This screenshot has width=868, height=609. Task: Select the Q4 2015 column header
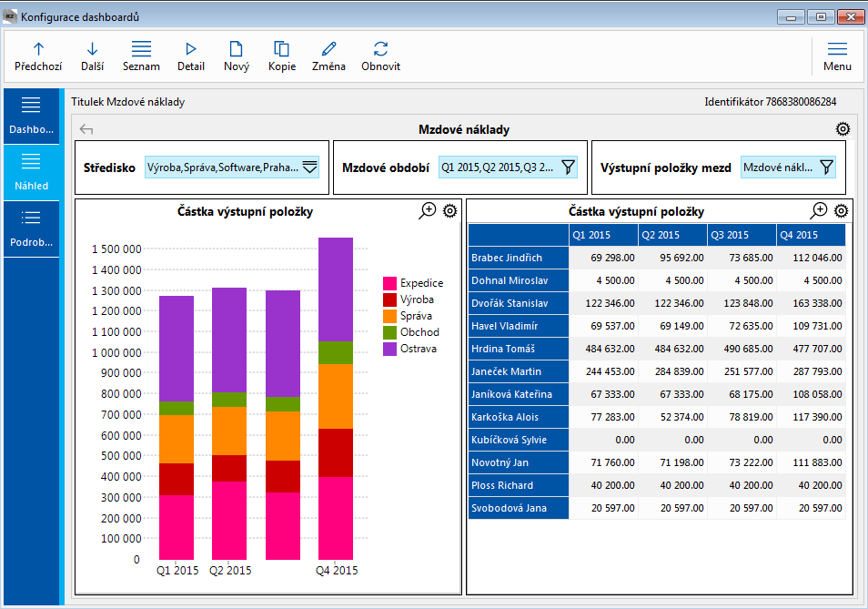[x=811, y=235]
